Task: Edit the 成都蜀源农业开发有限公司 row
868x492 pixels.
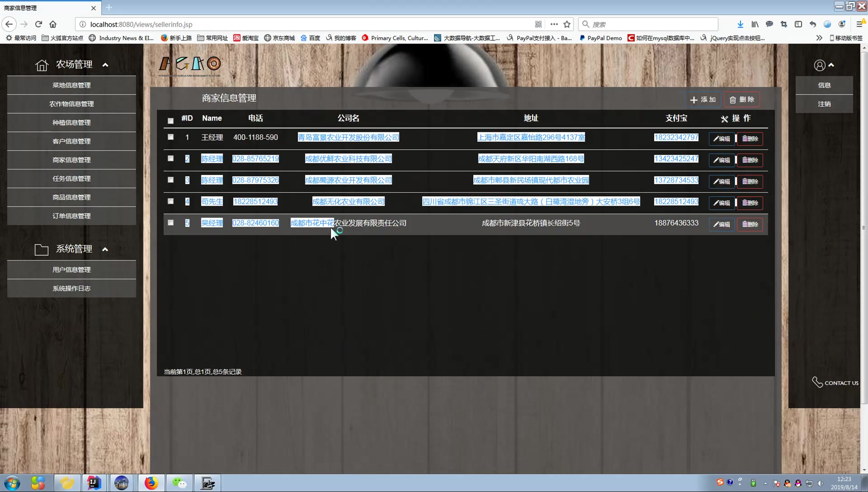Action: (722, 181)
